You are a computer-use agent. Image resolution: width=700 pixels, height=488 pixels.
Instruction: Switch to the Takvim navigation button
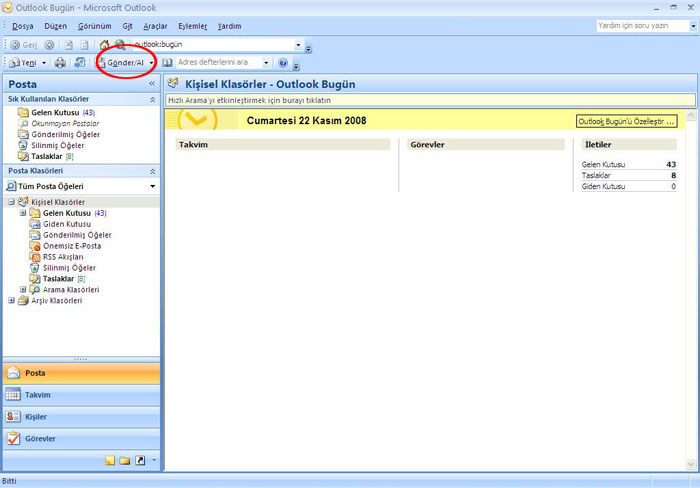click(82, 395)
